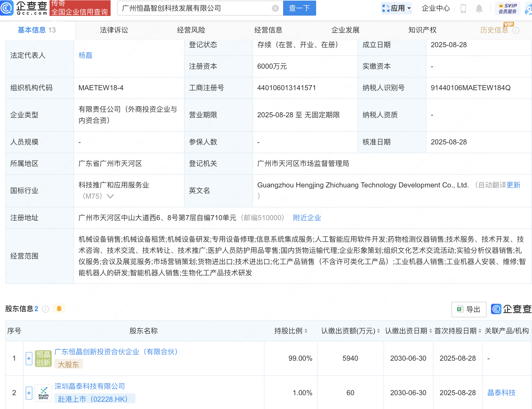Open 晶泰科技 related product link

[x=501, y=393]
